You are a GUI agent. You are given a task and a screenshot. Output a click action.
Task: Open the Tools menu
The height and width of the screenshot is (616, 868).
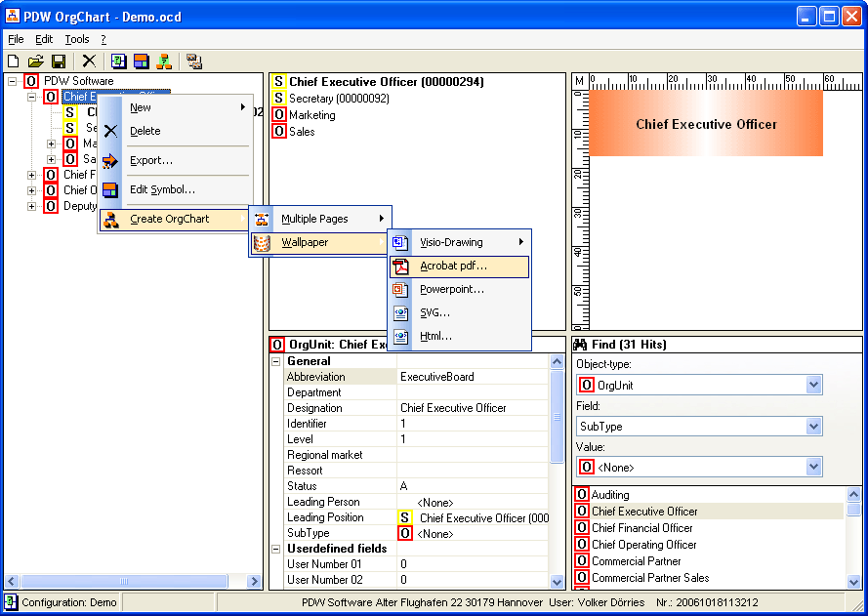pyautogui.click(x=76, y=40)
